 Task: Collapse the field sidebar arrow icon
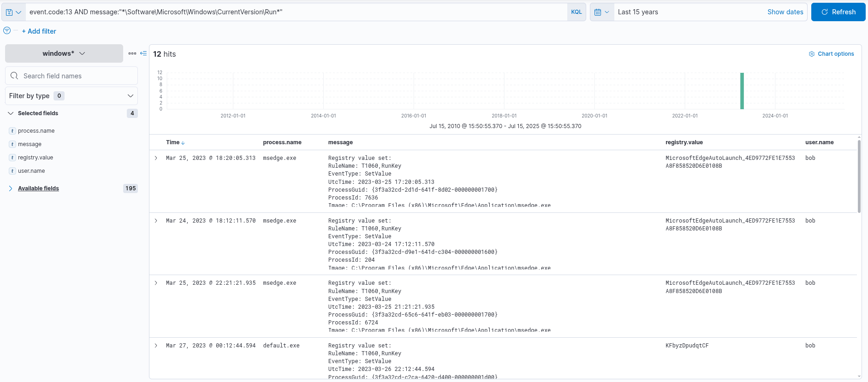[x=143, y=53]
